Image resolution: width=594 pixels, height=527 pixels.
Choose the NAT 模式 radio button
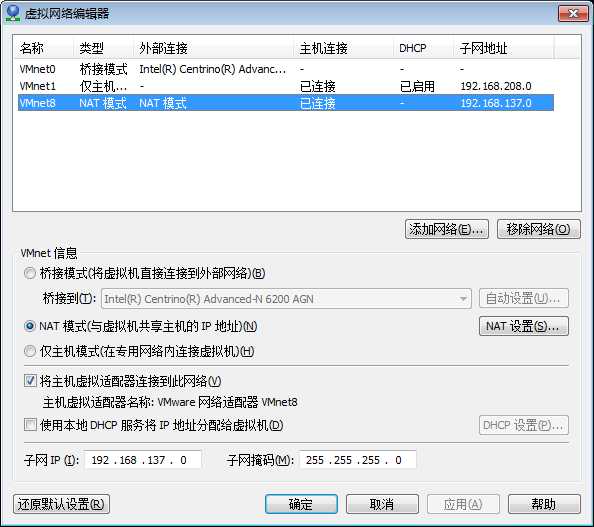[x=30, y=326]
